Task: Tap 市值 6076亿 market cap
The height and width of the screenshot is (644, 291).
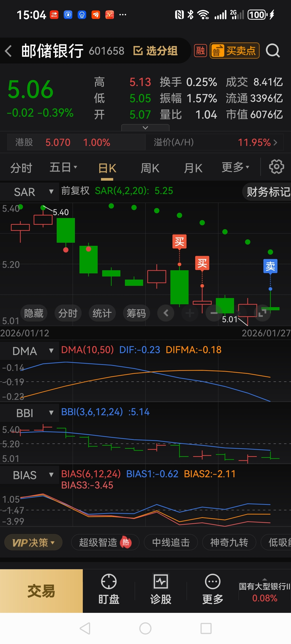Action: coord(254,115)
